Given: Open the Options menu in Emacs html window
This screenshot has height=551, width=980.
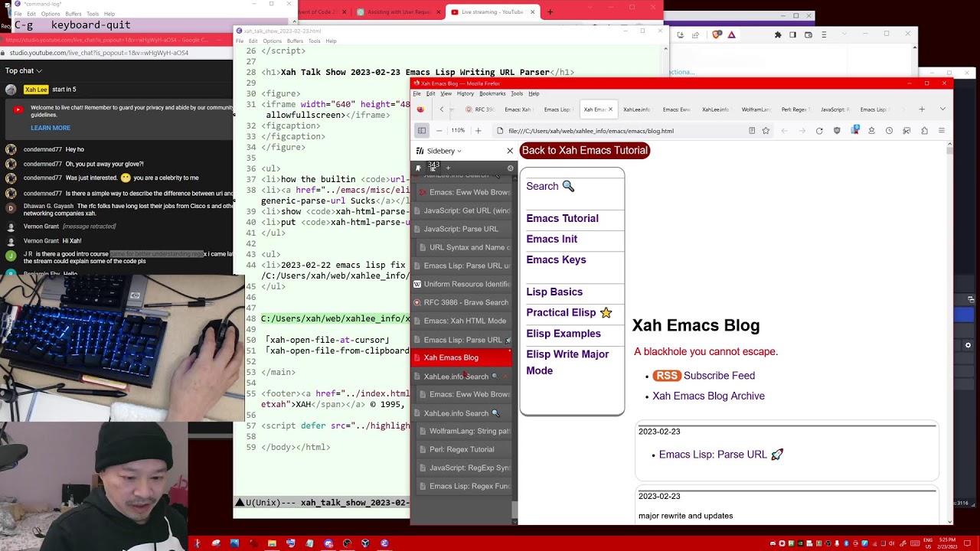Looking at the screenshot, I should tap(272, 41).
